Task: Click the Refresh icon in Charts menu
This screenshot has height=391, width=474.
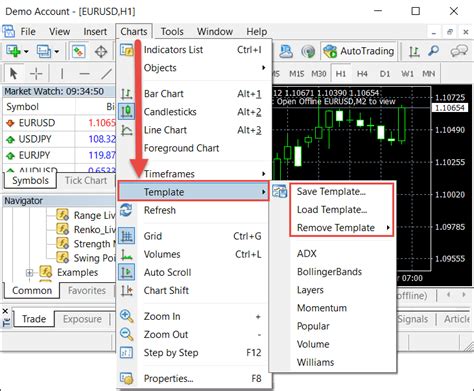Action: 126,210
